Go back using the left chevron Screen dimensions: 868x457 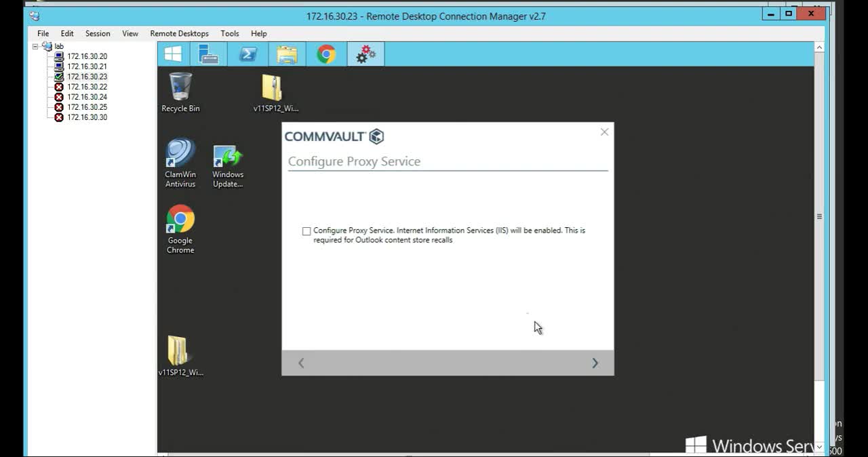301,363
